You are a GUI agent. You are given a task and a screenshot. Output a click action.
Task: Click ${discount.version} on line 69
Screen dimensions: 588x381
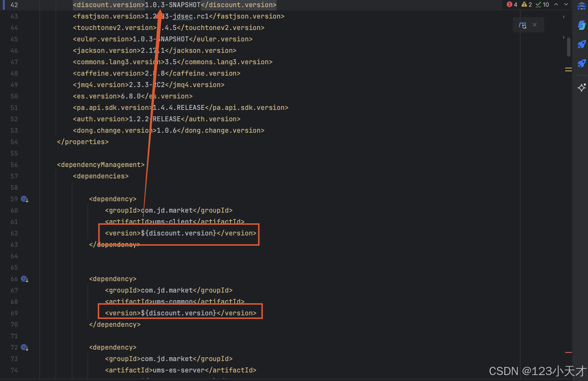(x=178, y=313)
